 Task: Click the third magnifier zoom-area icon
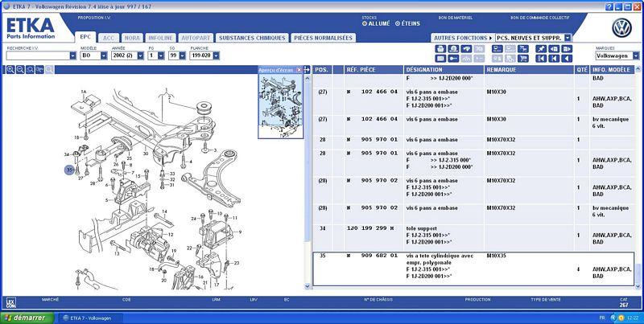30,70
